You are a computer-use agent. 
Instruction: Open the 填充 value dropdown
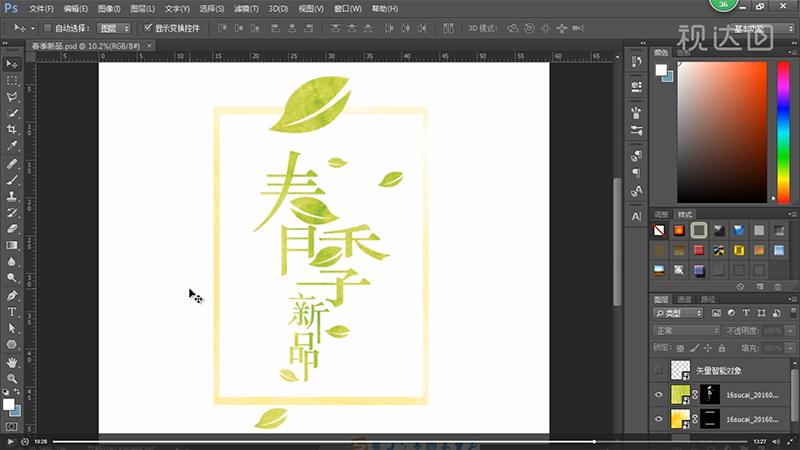pyautogui.click(x=790, y=348)
